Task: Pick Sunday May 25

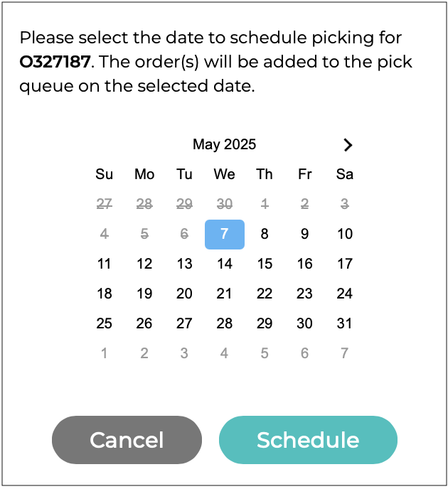Action: pos(105,323)
